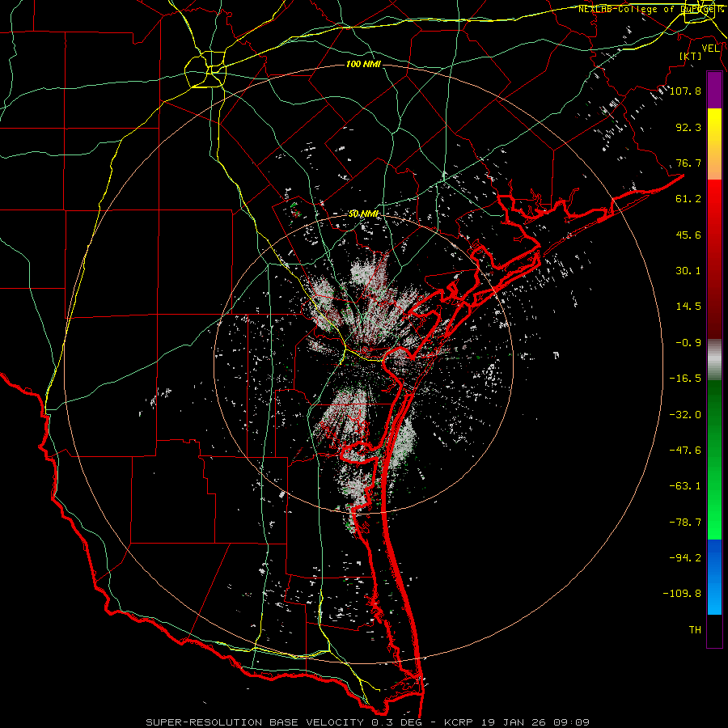
Task: Click the -32.0 legend value
Action: [x=685, y=415]
